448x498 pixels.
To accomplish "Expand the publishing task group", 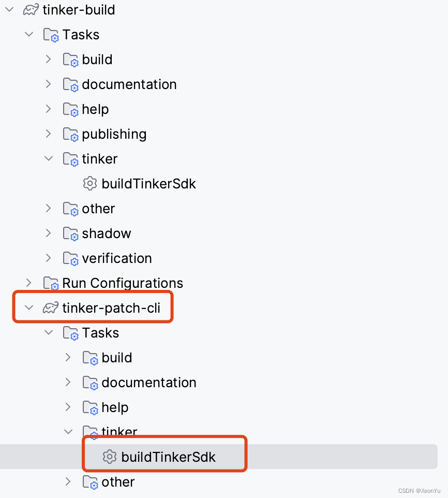I will tap(49, 134).
